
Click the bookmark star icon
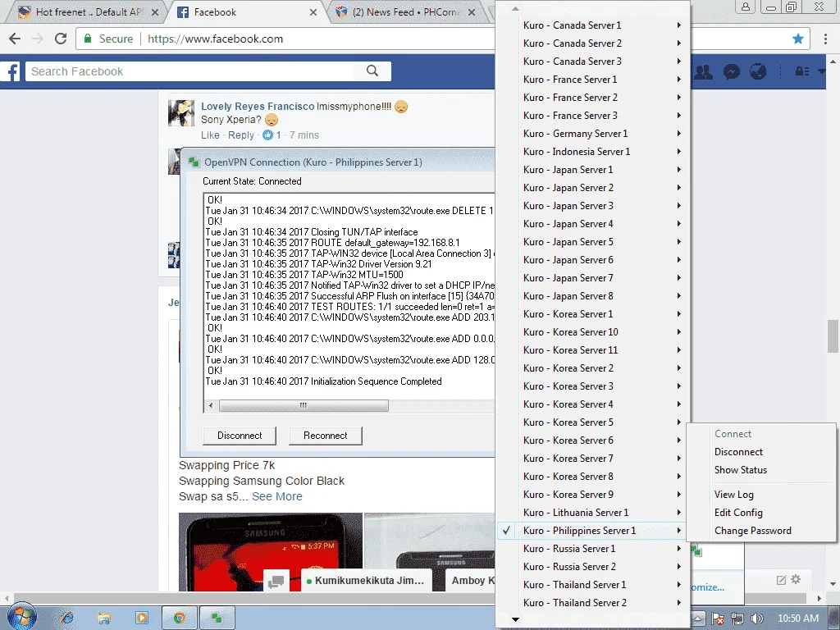coord(798,39)
